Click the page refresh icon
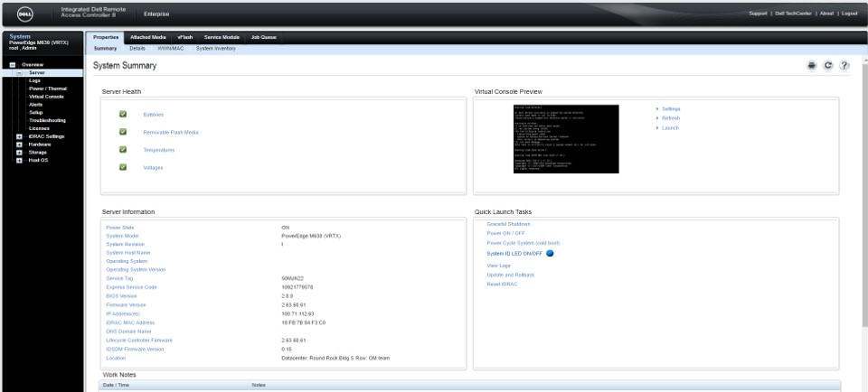Screen dimensions: 868x392 tap(827, 66)
